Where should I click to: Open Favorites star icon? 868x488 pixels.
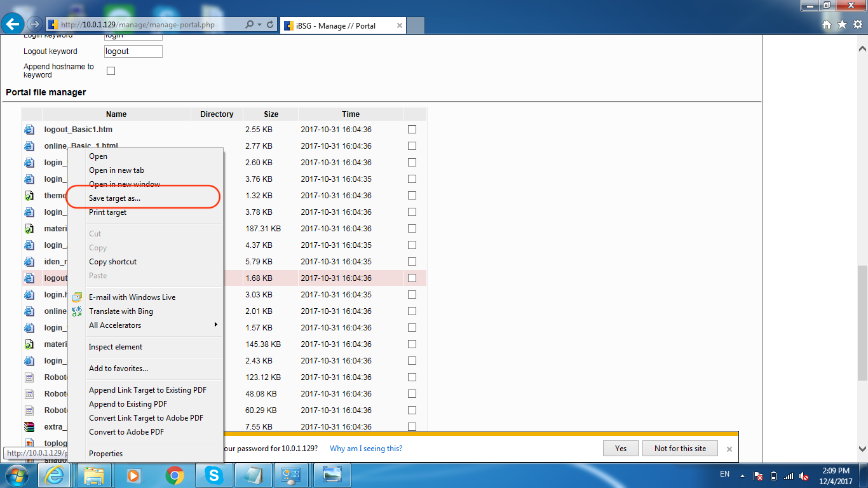click(x=842, y=25)
